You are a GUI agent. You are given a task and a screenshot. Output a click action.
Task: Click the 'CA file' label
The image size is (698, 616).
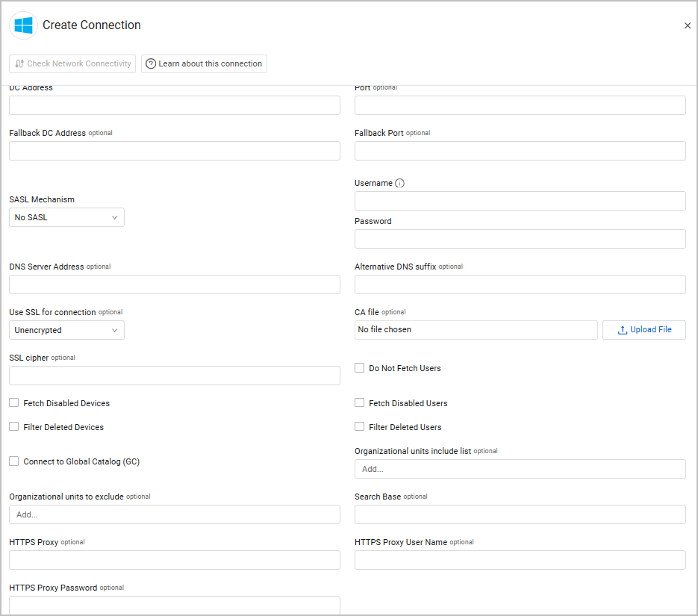click(367, 312)
